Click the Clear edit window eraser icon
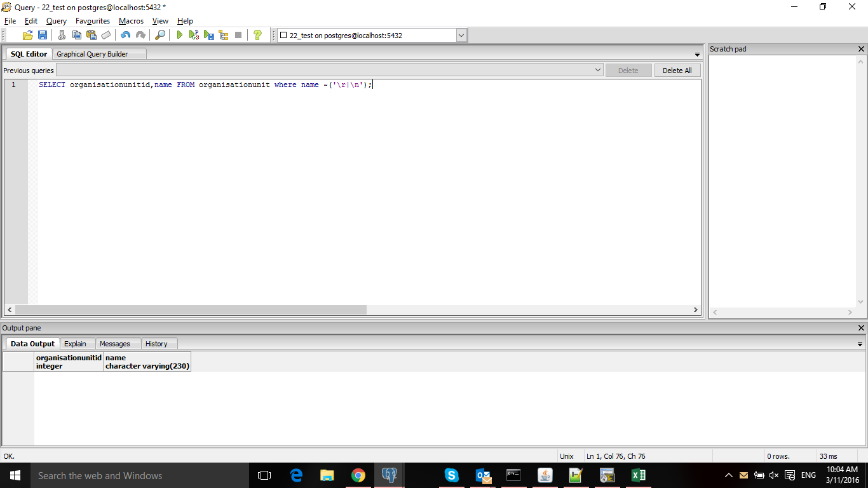This screenshot has height=488, width=868. pyautogui.click(x=106, y=36)
